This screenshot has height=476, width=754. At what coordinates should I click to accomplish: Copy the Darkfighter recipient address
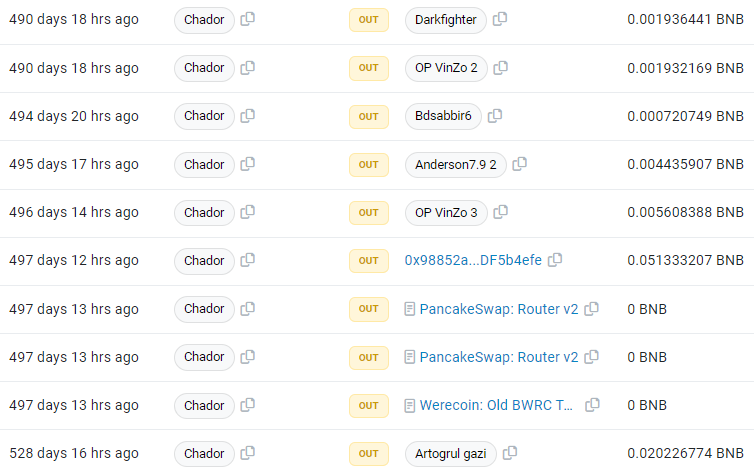coord(500,19)
